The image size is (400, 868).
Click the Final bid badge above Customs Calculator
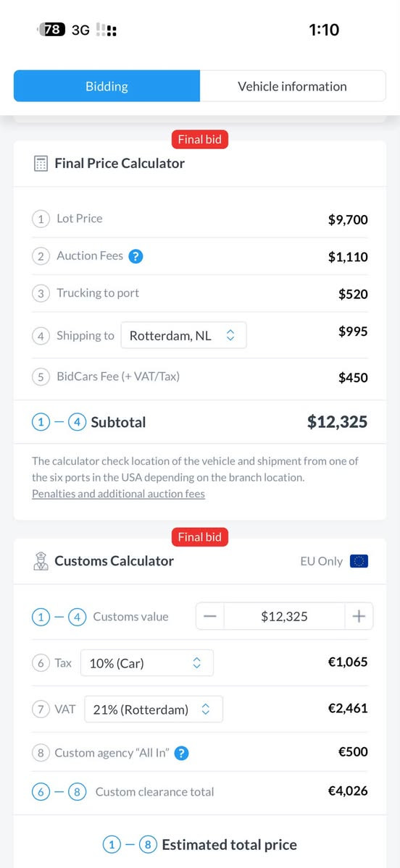199,537
